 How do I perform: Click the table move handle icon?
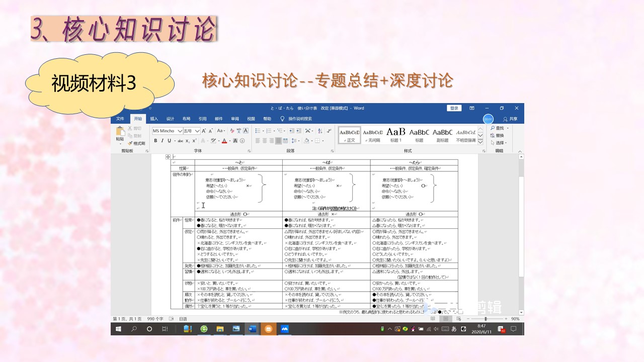click(x=168, y=157)
